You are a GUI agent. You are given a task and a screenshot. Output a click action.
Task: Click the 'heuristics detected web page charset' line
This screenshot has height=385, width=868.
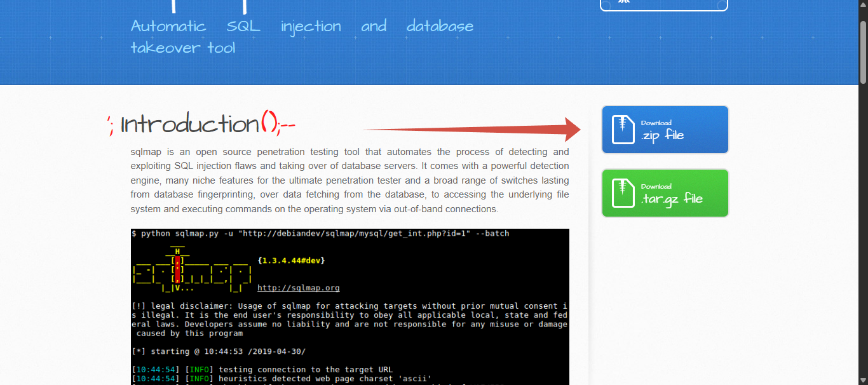tap(281, 379)
